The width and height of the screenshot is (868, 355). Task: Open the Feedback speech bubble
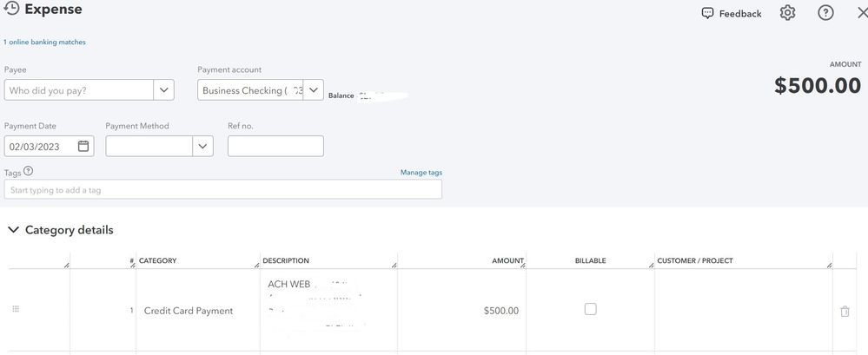(x=732, y=13)
